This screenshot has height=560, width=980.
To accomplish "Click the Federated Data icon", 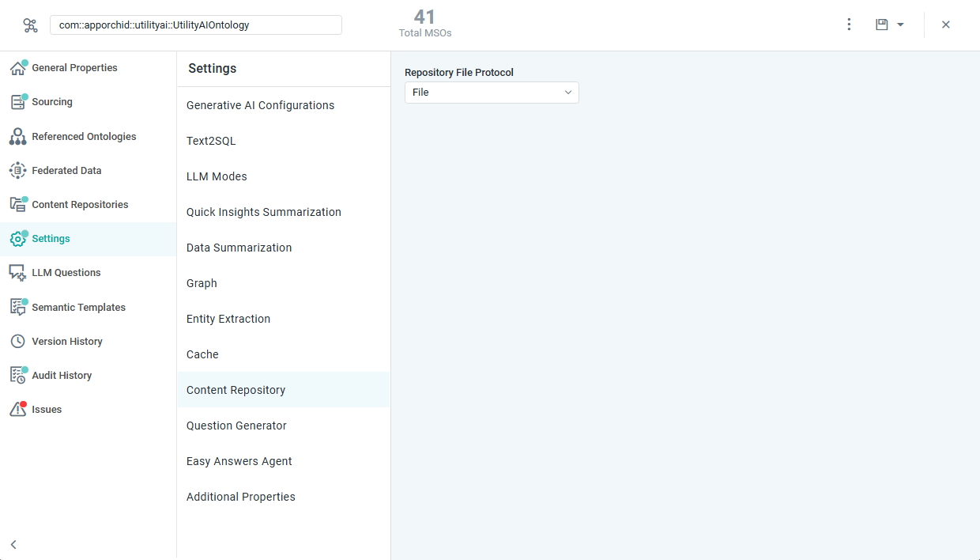I will click(x=17, y=171).
